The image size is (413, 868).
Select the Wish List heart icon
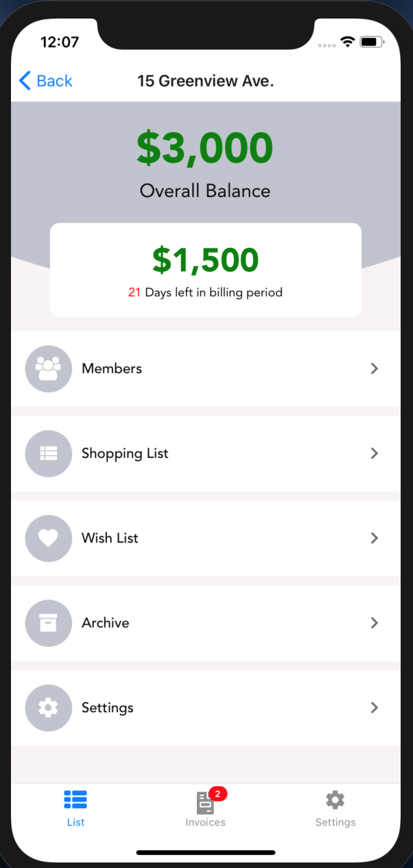[48, 538]
